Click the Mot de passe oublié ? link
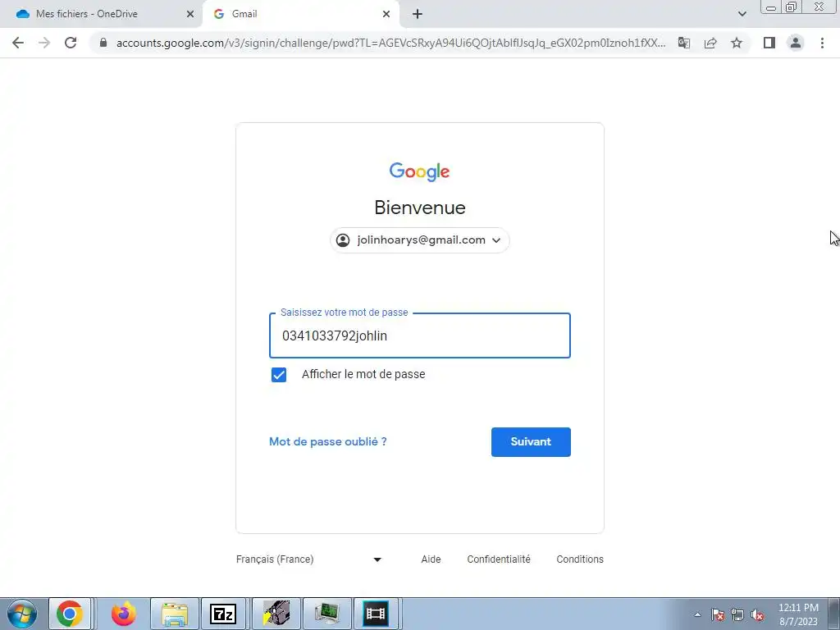 pos(328,442)
